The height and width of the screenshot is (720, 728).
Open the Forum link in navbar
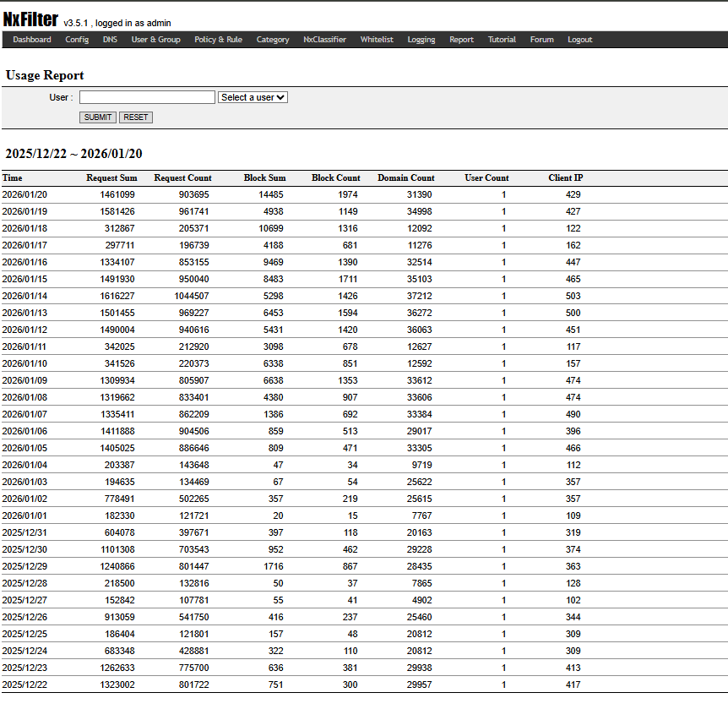542,40
